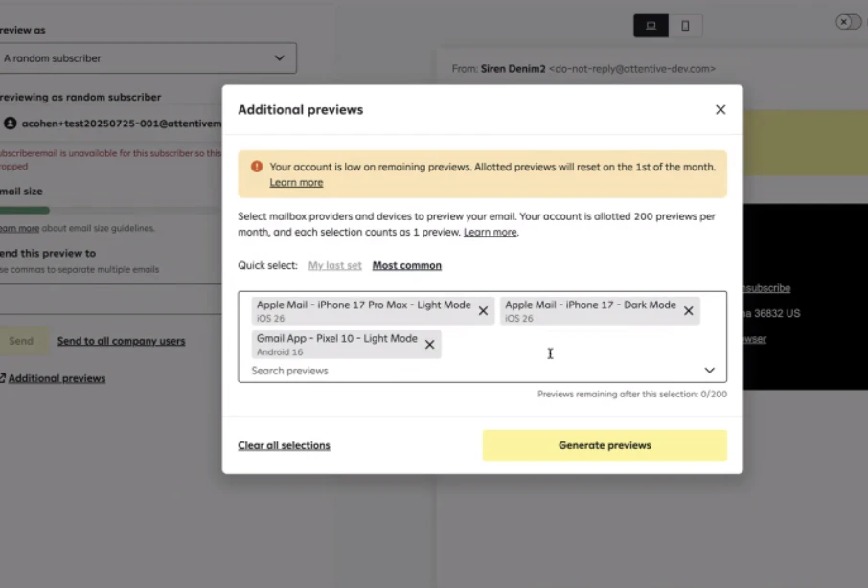Click the Gmail App Pixel 10 Light Mode label
The height and width of the screenshot is (588, 868).
(337, 338)
